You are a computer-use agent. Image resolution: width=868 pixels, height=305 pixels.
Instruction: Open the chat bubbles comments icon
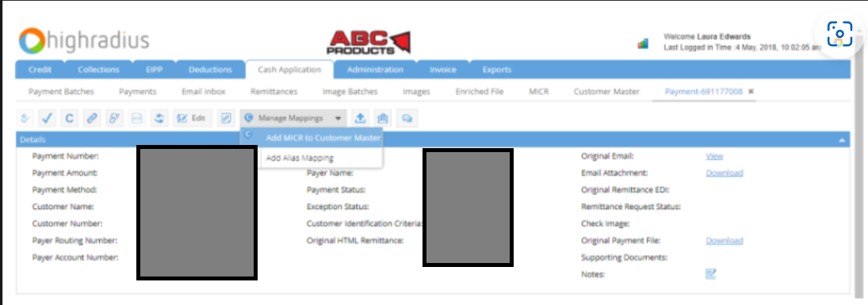click(x=407, y=118)
